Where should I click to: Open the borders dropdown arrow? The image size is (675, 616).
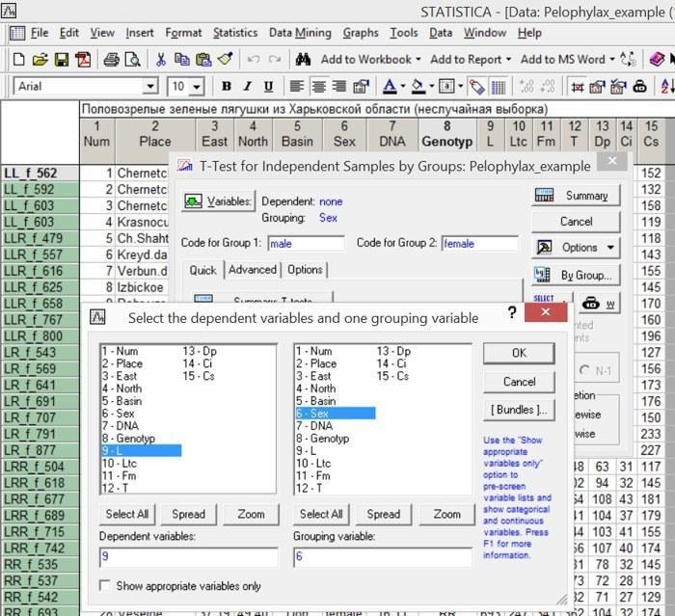(460, 87)
